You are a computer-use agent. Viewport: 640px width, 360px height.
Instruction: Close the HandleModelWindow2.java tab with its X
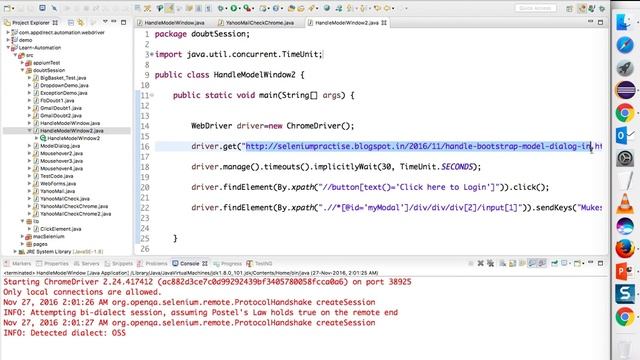click(x=384, y=23)
